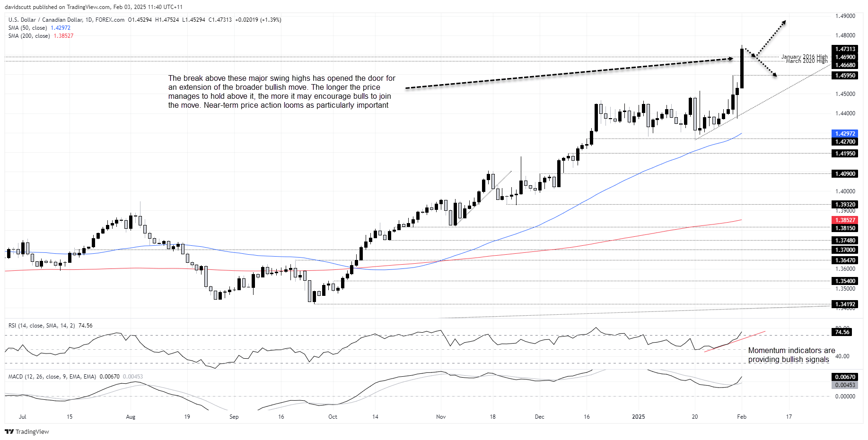
Task: Click the latest tall candle at Feb
Action: pyautogui.click(x=742, y=68)
